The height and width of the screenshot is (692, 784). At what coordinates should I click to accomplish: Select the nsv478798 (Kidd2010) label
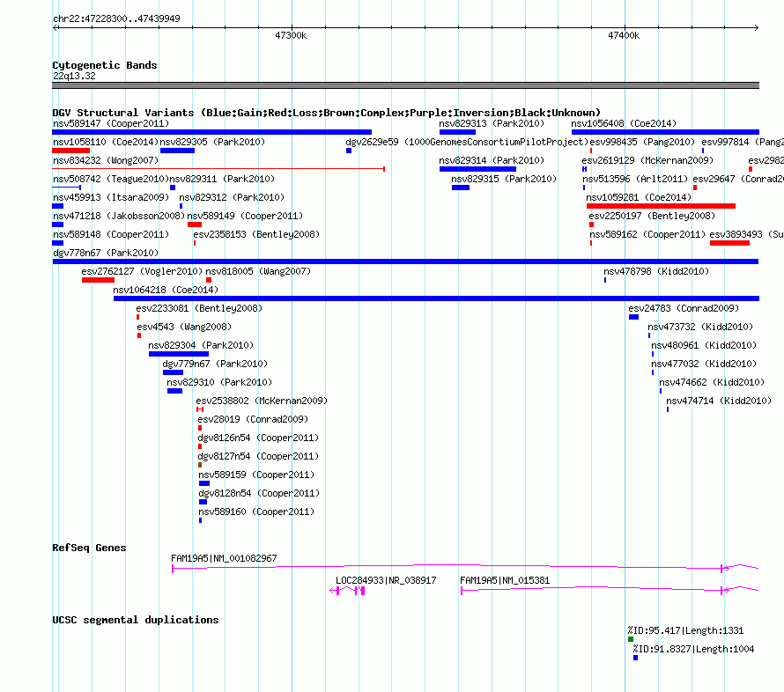(656, 271)
